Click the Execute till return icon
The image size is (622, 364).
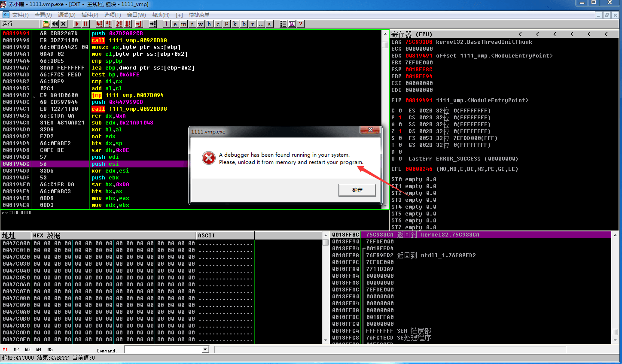click(139, 24)
